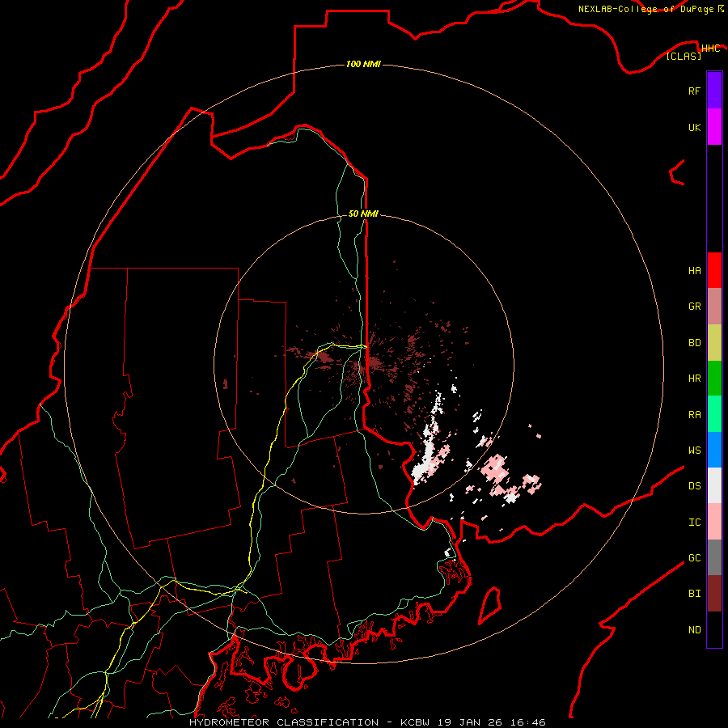Click the BI brown legend swatch
Screen dimensions: 728x728
(x=714, y=594)
